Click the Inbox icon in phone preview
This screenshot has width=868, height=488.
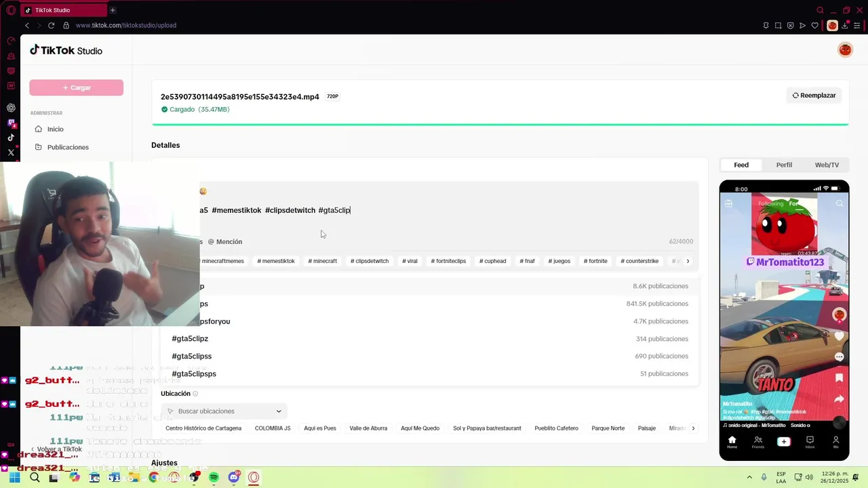tap(810, 441)
